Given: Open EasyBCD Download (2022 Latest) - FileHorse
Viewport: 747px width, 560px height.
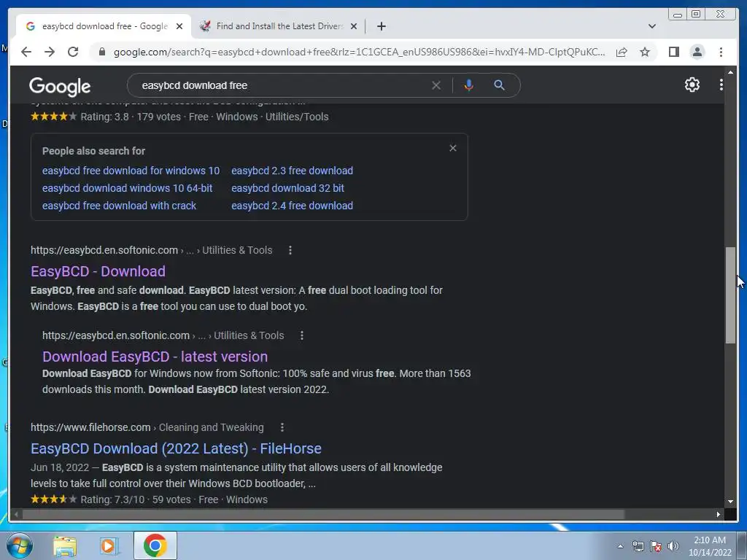Looking at the screenshot, I should [x=176, y=448].
